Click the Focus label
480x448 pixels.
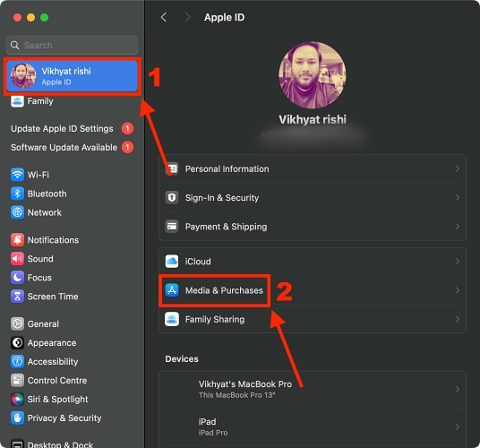click(x=39, y=278)
